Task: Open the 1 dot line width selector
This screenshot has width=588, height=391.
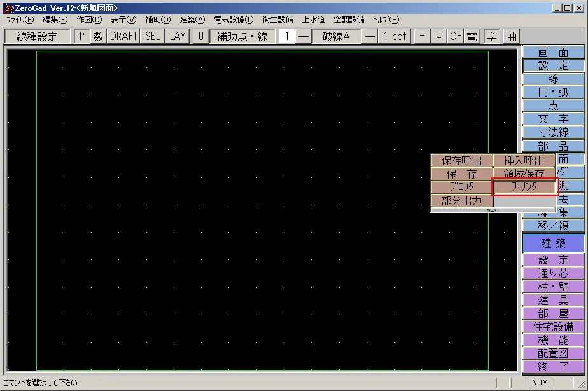Action: pos(395,36)
